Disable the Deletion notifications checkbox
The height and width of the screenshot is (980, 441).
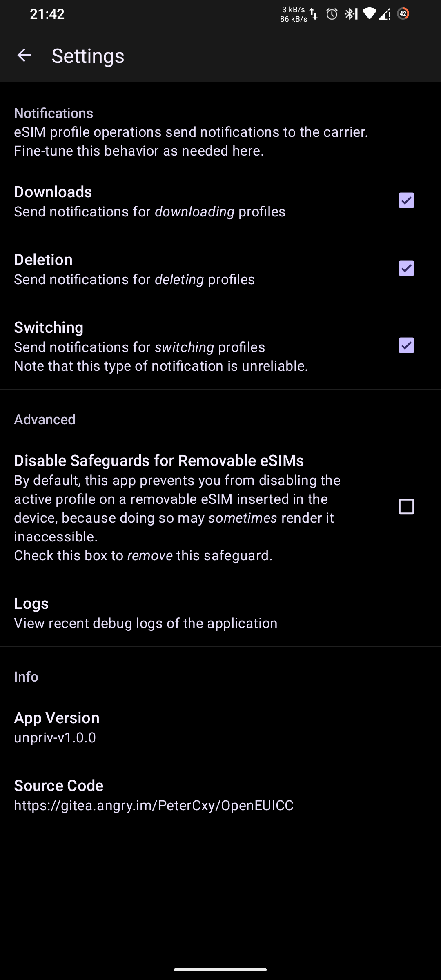coord(406,268)
